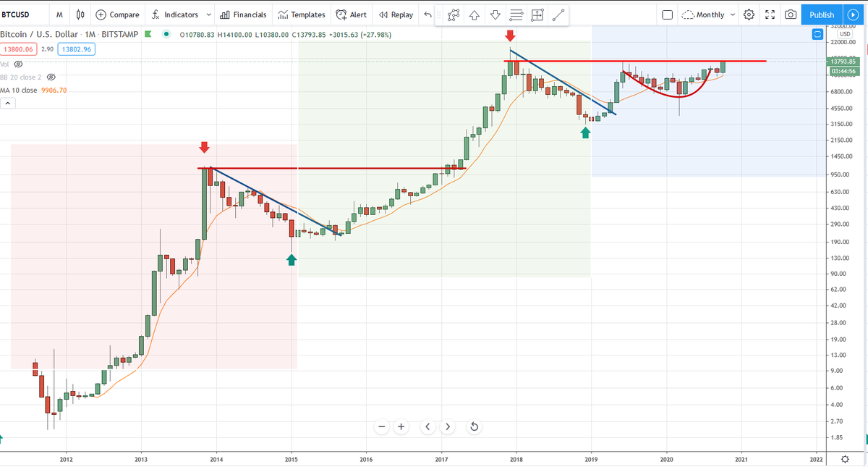Image resolution: width=868 pixels, height=467 pixels.
Task: Open the BTCUSD symbol search field
Action: click(24, 14)
